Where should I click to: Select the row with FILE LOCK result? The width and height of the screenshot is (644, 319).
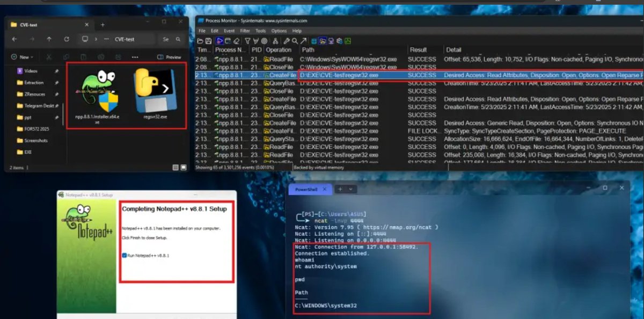coord(419,131)
